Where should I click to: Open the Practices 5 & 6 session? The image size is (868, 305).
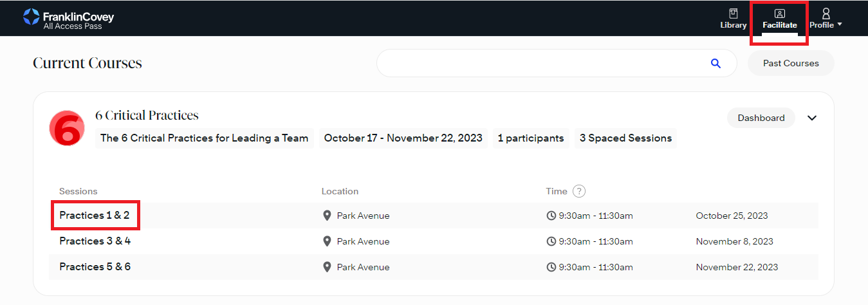click(95, 267)
